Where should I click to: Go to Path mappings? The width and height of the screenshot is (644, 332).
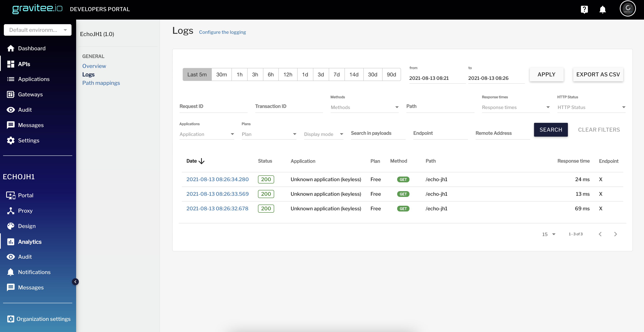click(101, 83)
